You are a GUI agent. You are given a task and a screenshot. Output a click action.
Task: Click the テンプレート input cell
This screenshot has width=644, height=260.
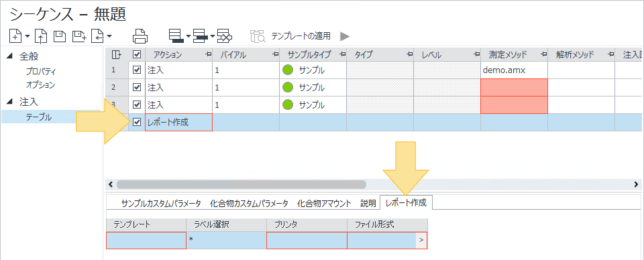pos(146,241)
